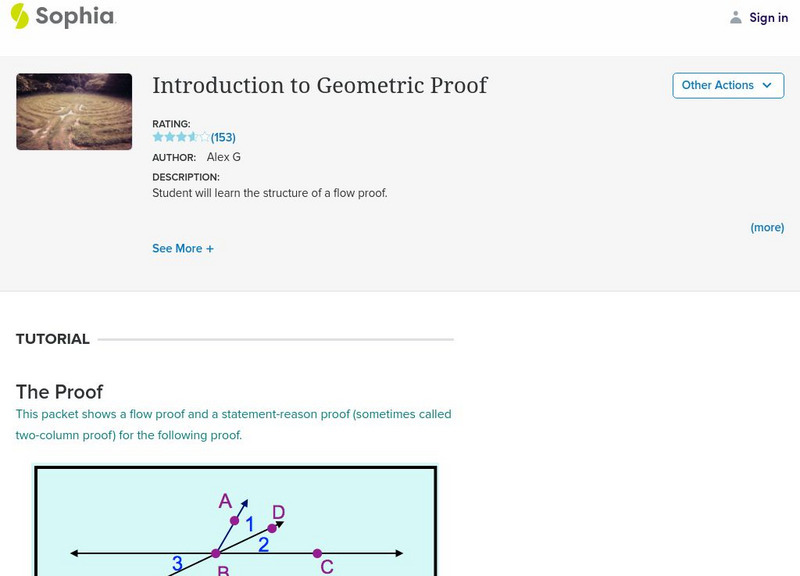800x576 pixels.
Task: Click the labyrinth tutorial thumbnail
Action: [x=74, y=111]
